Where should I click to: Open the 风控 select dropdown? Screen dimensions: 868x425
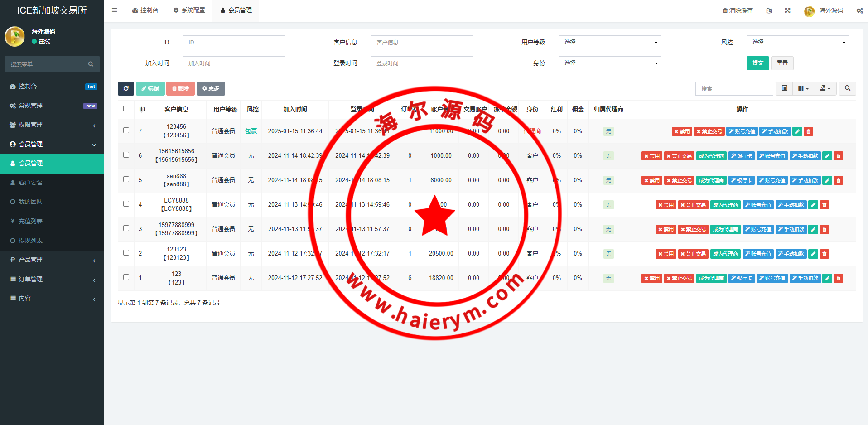[x=797, y=42]
